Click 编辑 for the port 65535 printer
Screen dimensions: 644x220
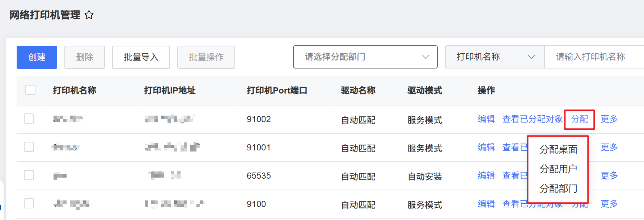[x=486, y=175]
